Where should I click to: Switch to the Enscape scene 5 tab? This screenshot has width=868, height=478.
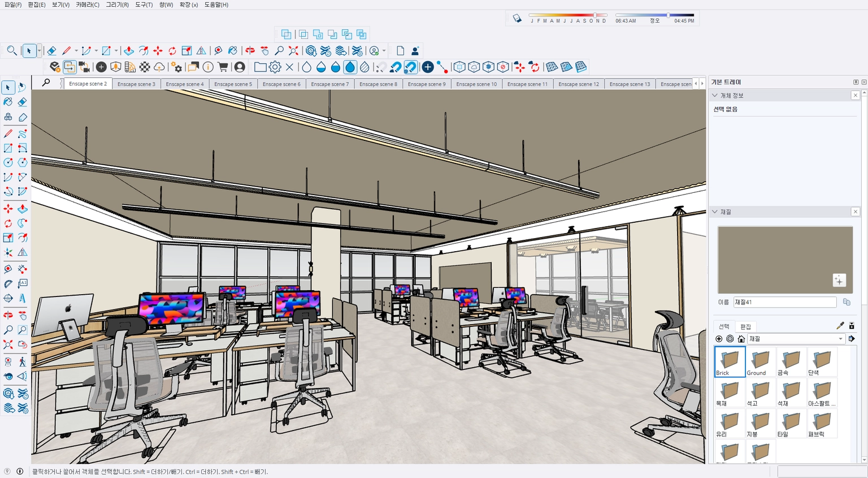pos(233,84)
